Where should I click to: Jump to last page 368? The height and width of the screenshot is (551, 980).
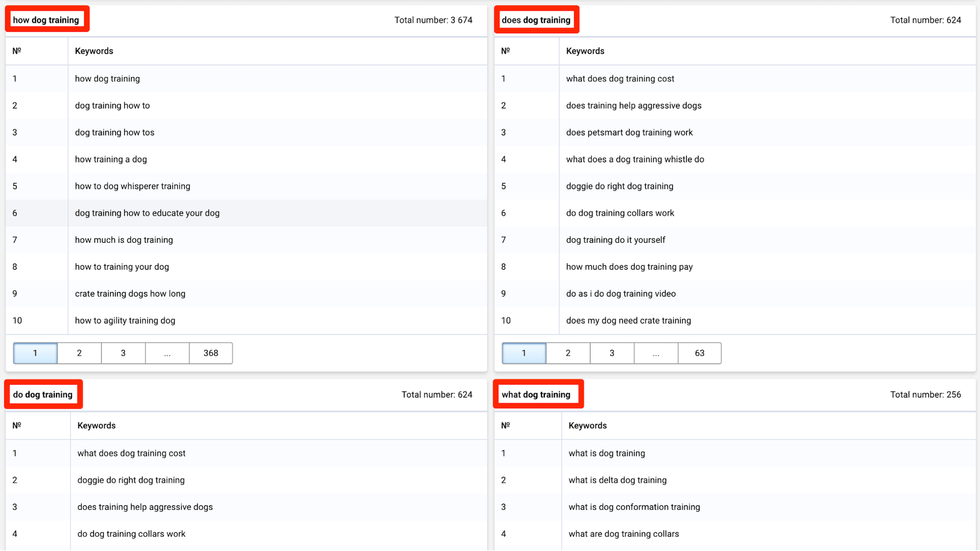[211, 353]
